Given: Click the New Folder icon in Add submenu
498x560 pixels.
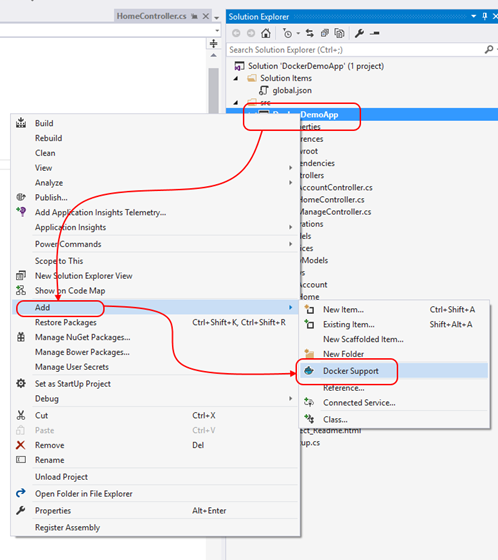Looking at the screenshot, I should click(309, 354).
